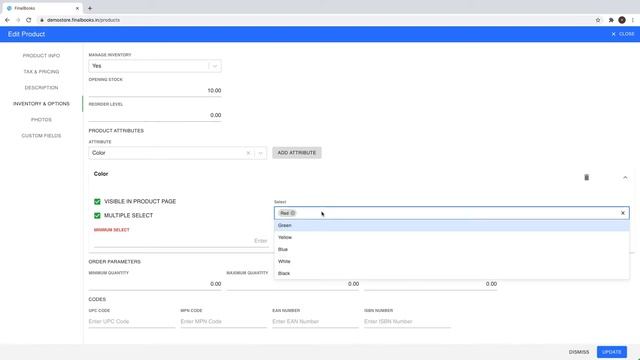Click the Update button
The image size is (640, 360).
pos(611,352)
